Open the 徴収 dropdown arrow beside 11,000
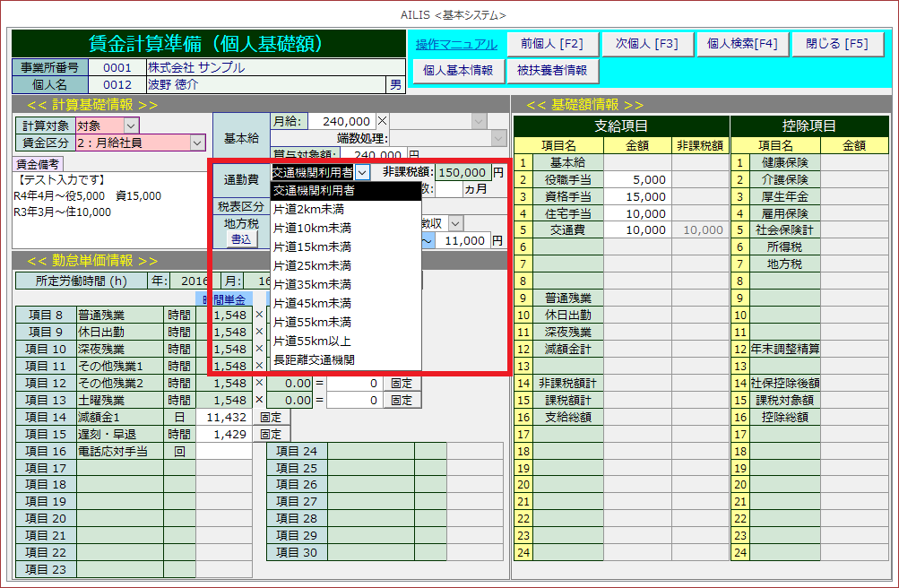The image size is (899, 588). point(455,223)
